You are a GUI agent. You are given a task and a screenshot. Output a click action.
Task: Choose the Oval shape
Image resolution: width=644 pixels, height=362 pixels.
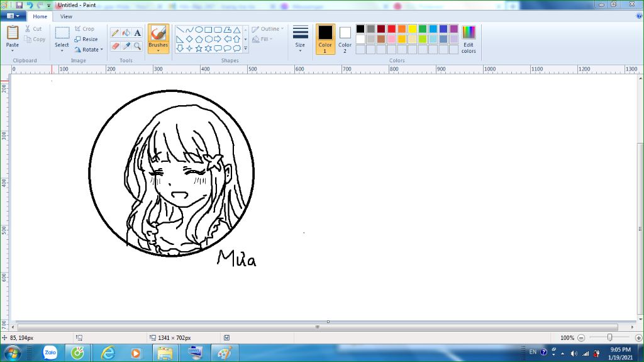coord(199,30)
